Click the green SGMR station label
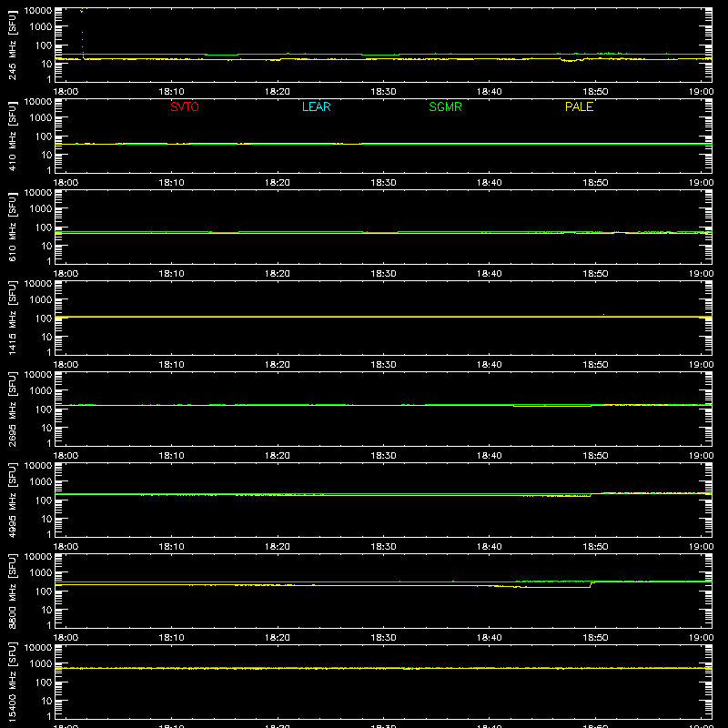 [445, 106]
